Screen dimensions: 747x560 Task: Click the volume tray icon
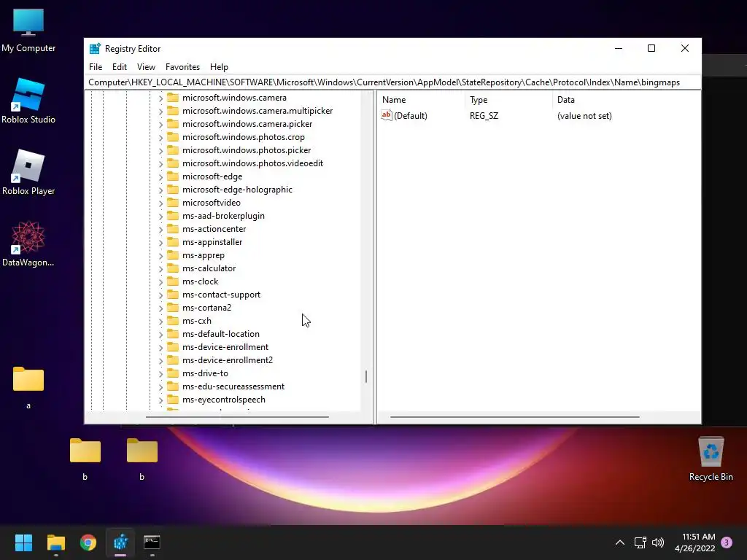(x=658, y=542)
